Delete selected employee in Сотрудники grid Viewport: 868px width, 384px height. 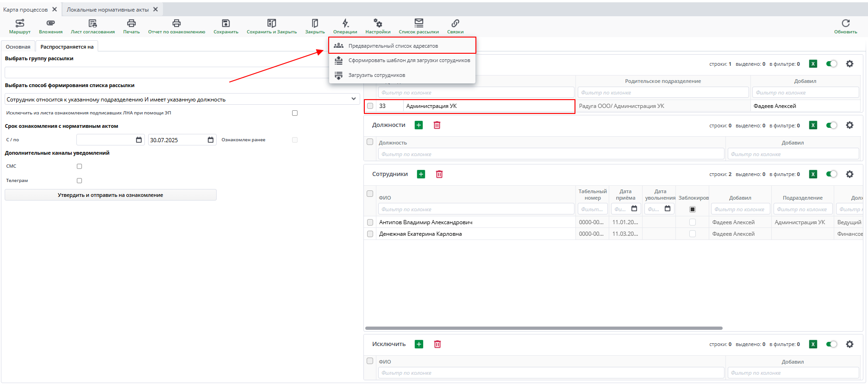pyautogui.click(x=439, y=174)
